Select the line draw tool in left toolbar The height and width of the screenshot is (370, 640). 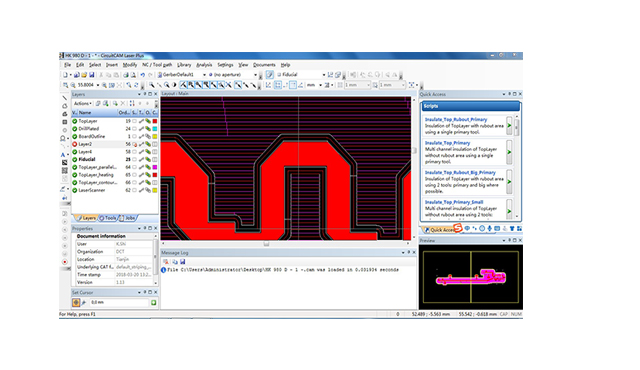point(64,98)
